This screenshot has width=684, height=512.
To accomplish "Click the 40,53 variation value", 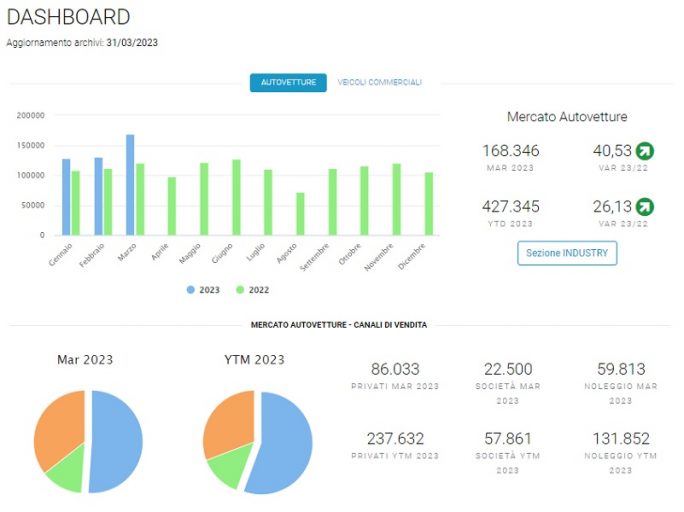I will click(612, 151).
